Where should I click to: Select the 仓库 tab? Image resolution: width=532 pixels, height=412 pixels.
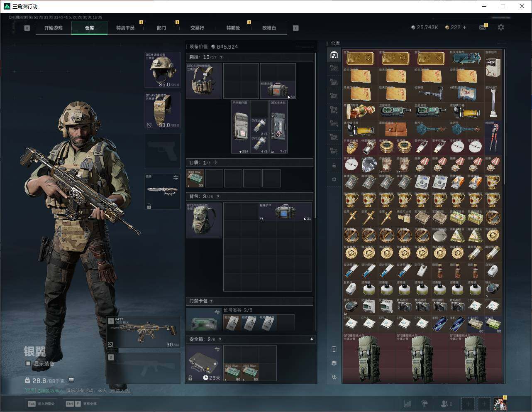(90, 28)
